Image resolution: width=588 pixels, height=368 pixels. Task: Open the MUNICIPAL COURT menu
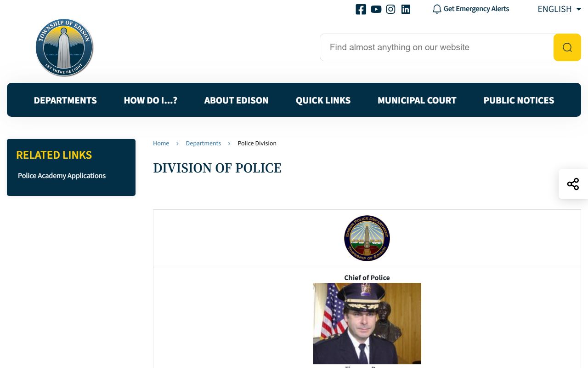pyautogui.click(x=417, y=100)
